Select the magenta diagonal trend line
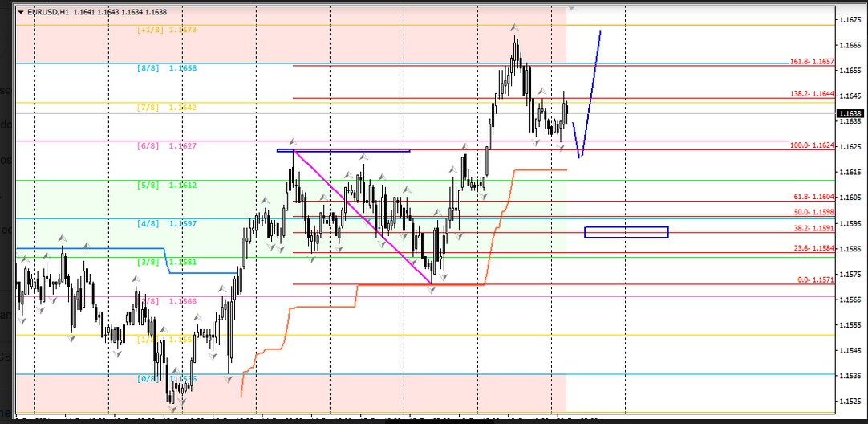The width and height of the screenshot is (868, 424). (x=361, y=215)
